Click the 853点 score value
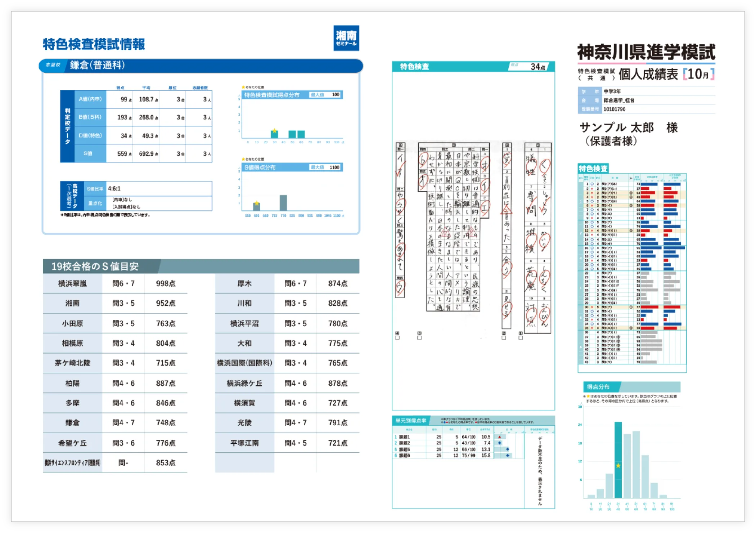The image size is (756, 533). tap(166, 463)
